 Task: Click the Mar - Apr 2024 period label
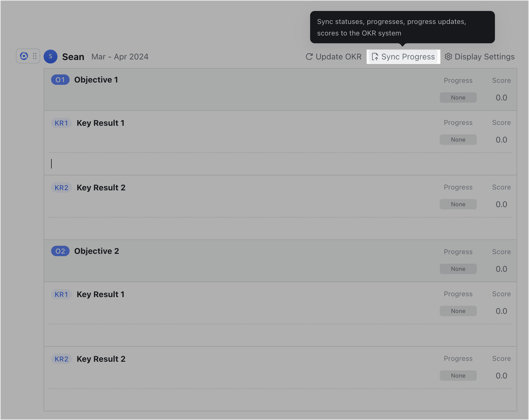pyautogui.click(x=120, y=57)
